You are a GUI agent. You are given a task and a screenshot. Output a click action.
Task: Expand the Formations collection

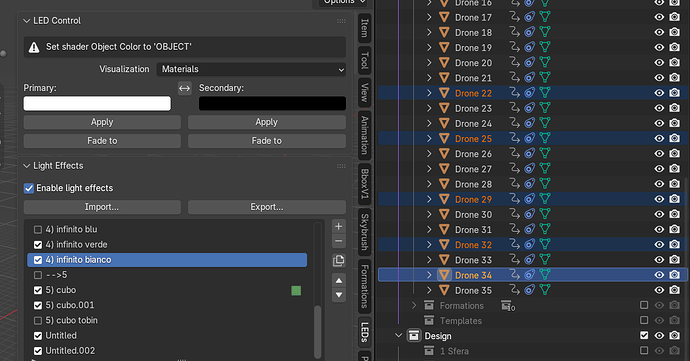click(x=414, y=305)
